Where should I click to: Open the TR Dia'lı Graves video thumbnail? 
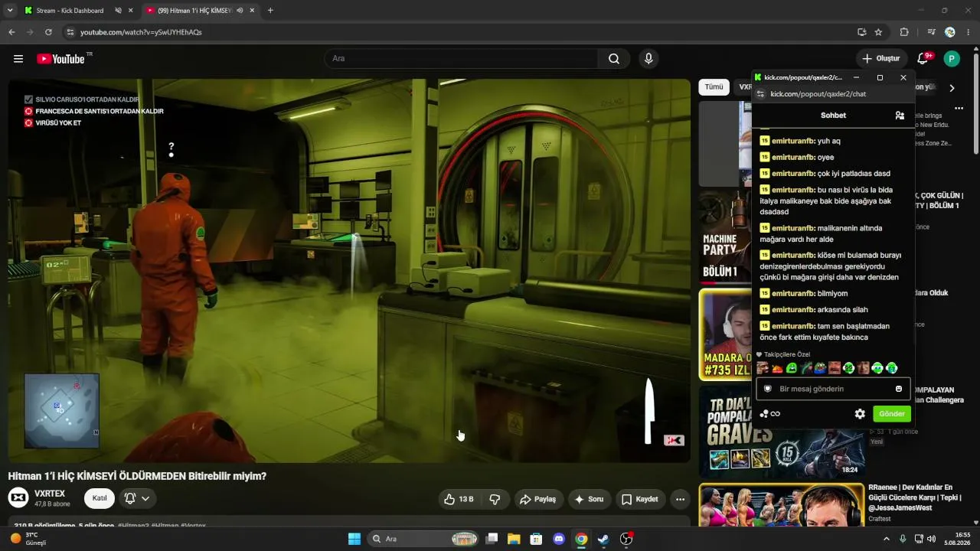tap(782, 432)
